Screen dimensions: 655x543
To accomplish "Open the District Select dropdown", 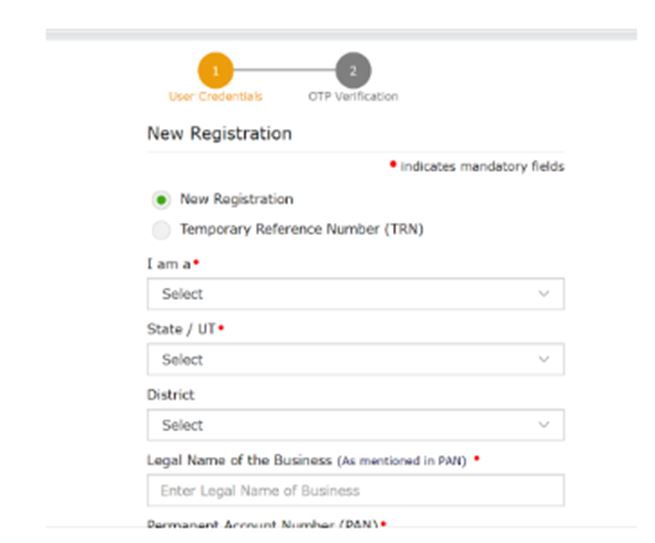I will (355, 425).
